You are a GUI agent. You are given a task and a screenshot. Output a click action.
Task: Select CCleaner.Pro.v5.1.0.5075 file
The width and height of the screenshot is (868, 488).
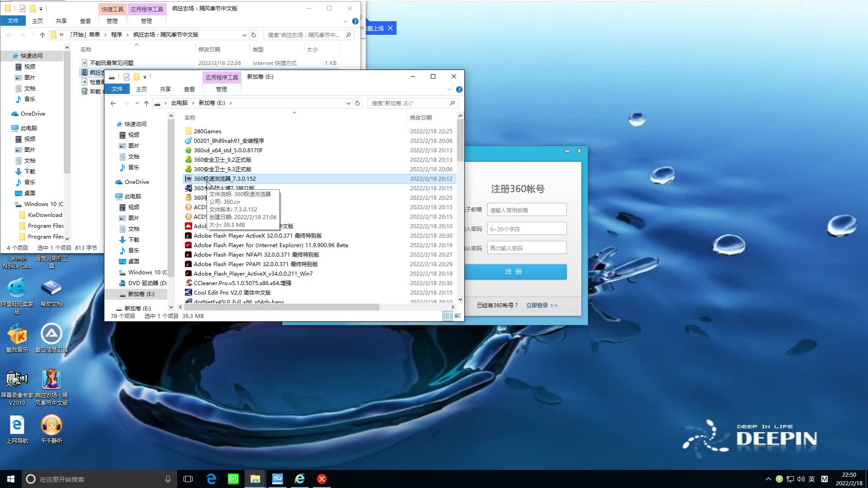tap(242, 283)
